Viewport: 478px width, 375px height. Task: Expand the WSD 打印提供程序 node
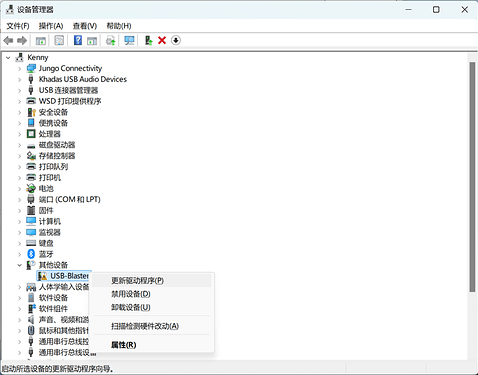19,101
